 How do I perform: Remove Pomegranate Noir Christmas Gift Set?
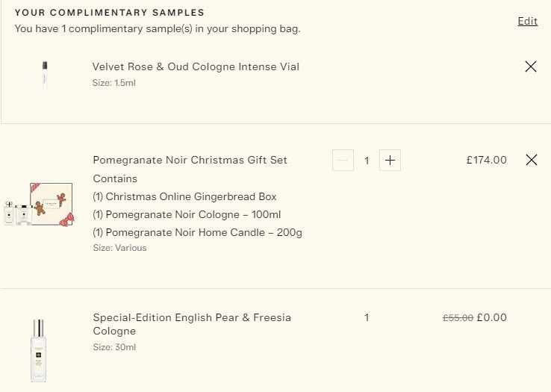531,160
